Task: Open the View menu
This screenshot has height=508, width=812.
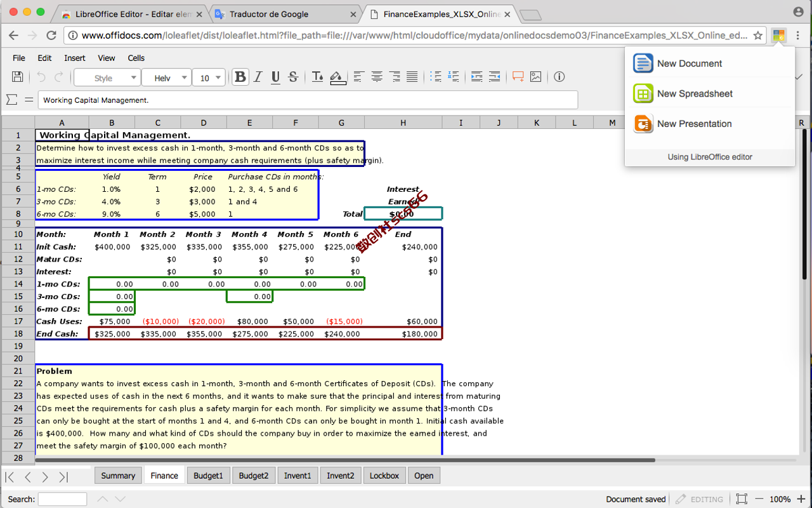Action: tap(107, 58)
